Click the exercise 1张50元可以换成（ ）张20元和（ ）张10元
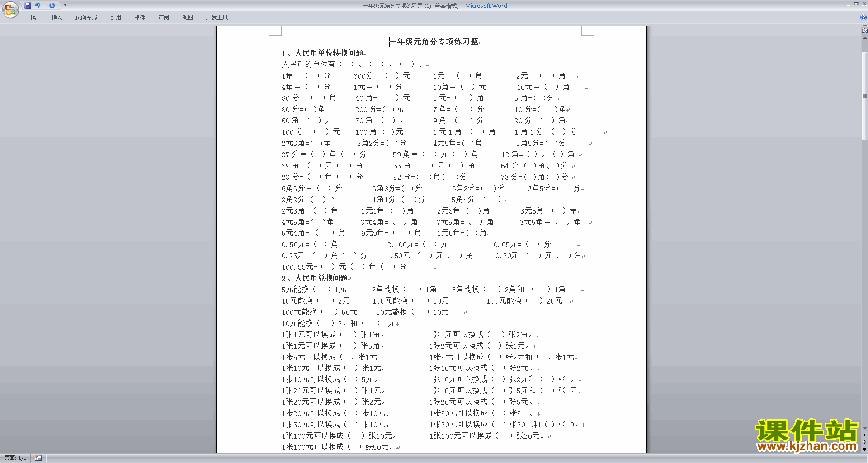Viewport: 868px width, 463px height. pos(506,425)
